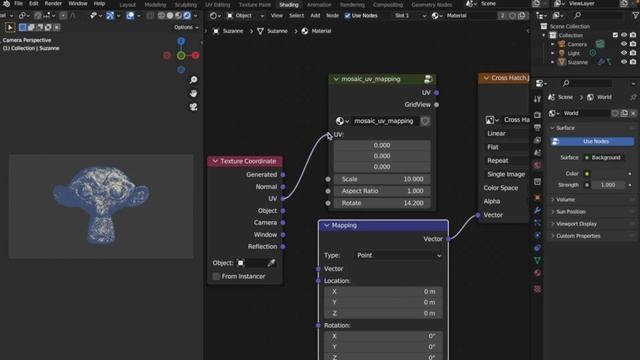
Task: Enable the From Instancer checkbox
Action: pyautogui.click(x=216, y=276)
